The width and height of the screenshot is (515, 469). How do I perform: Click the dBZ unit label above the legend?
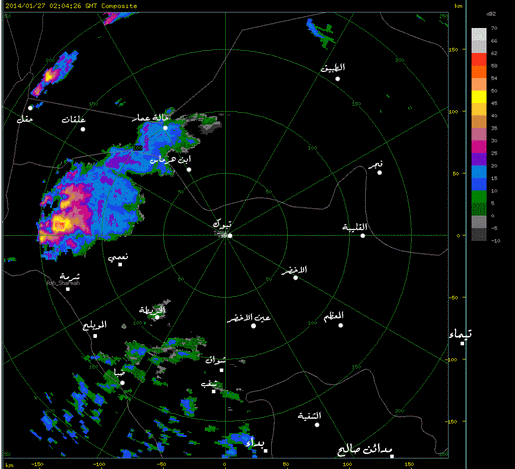click(491, 14)
